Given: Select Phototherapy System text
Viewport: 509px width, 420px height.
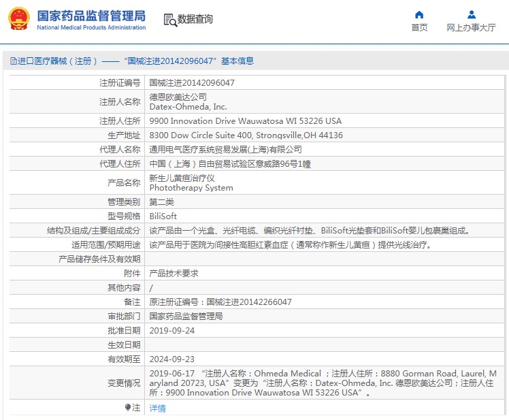Looking at the screenshot, I should 191,188.
